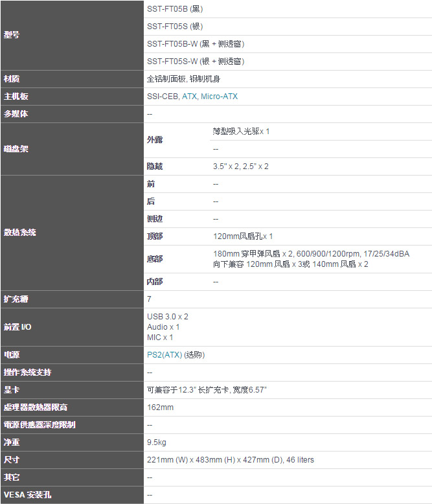Screen dimensions: 432x504
Task: Open the ATX motherboard link
Action: click(189, 97)
